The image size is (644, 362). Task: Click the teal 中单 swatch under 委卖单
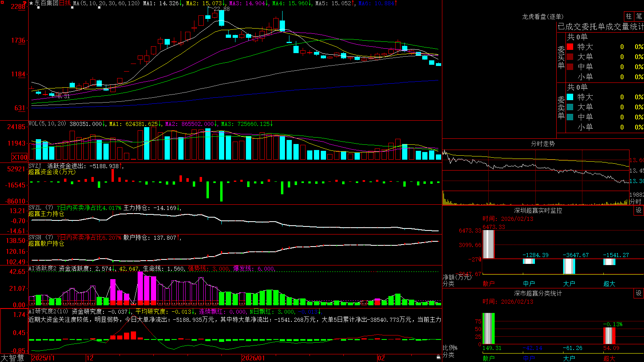pos(570,117)
